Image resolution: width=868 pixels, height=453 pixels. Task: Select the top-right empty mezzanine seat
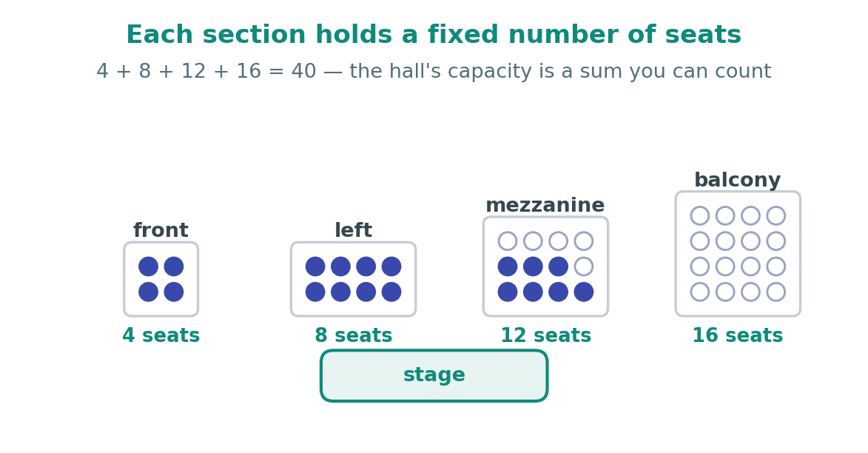click(583, 241)
